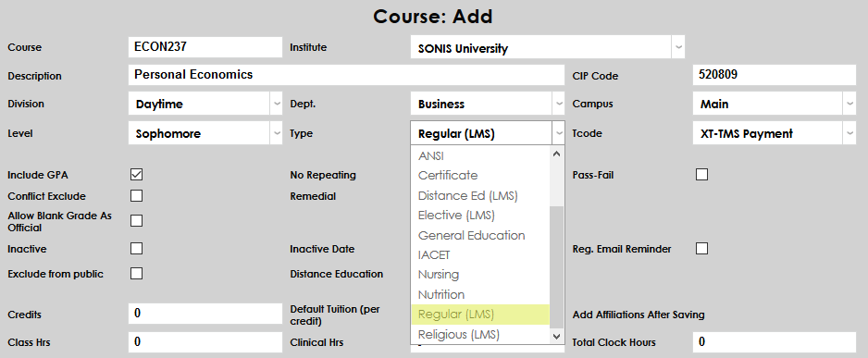Screen dimensions: 868x358
Task: Select highlighted Regular (LMS) list option
Action: pyautogui.click(x=480, y=315)
